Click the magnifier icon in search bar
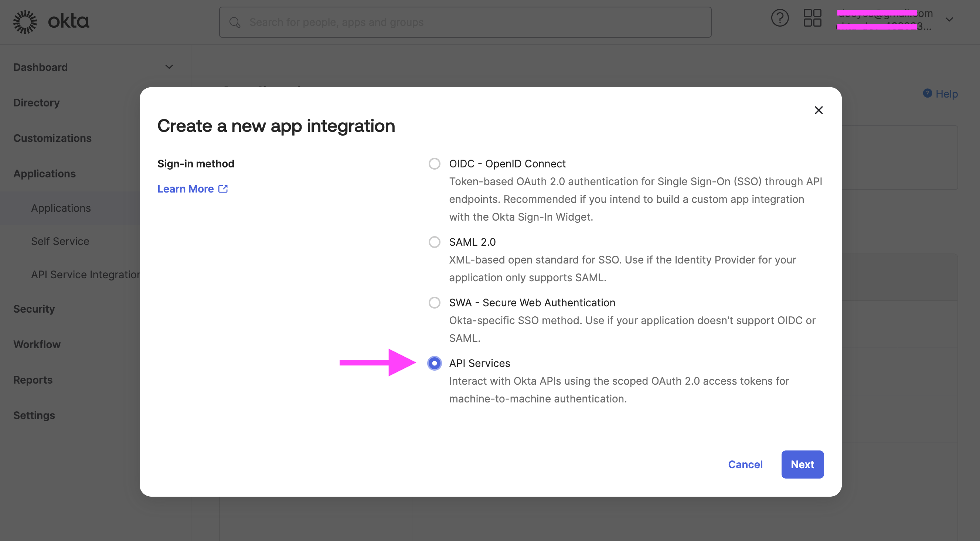 235,23
